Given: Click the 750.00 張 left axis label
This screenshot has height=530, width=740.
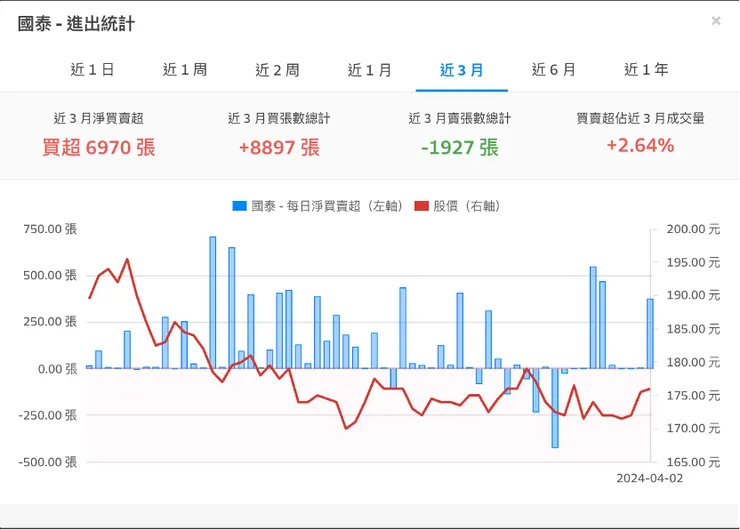Looking at the screenshot, I should tap(50, 229).
